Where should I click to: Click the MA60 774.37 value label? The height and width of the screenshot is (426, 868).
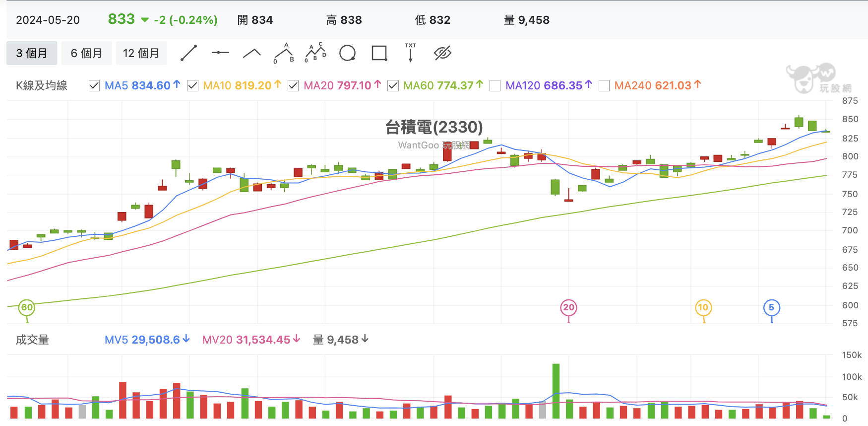coord(443,85)
